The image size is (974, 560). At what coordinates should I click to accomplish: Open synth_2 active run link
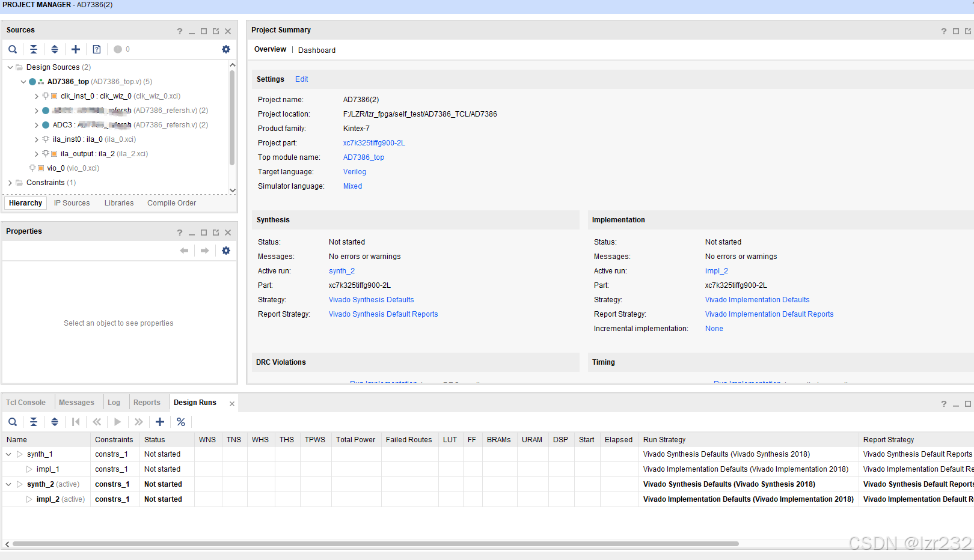click(342, 271)
